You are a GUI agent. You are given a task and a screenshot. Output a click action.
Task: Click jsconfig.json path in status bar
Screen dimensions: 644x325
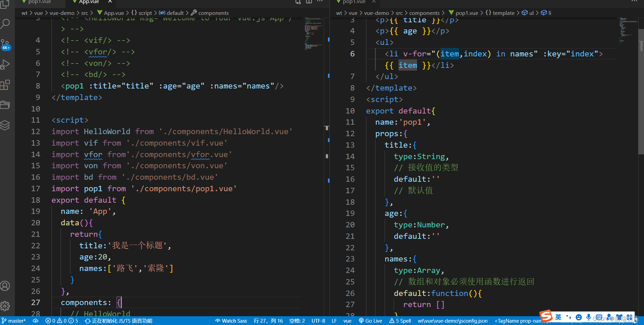pos(453,321)
